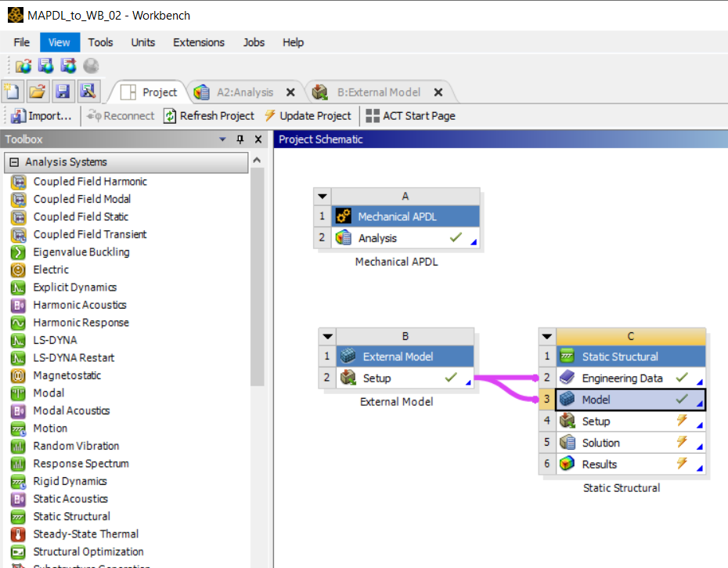Click Refresh Project button

point(209,116)
